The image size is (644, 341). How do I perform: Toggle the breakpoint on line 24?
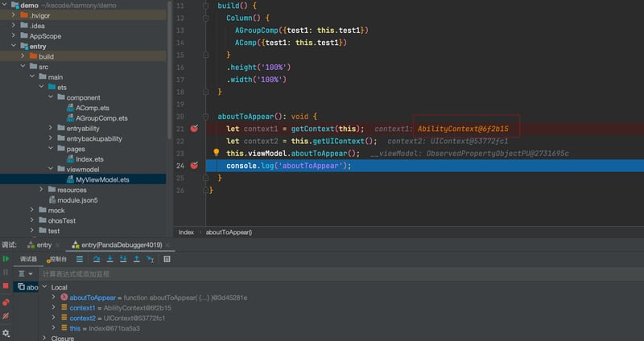[194, 166]
